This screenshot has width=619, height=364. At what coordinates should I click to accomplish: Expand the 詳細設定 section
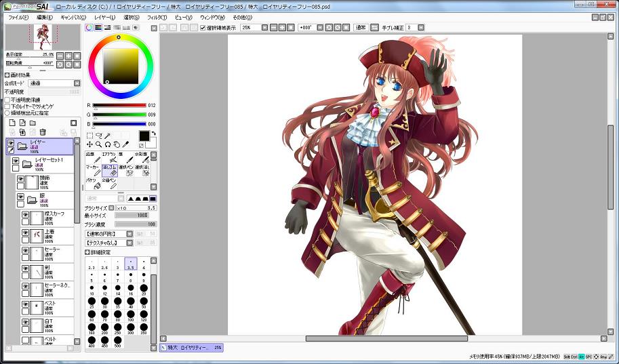click(87, 252)
